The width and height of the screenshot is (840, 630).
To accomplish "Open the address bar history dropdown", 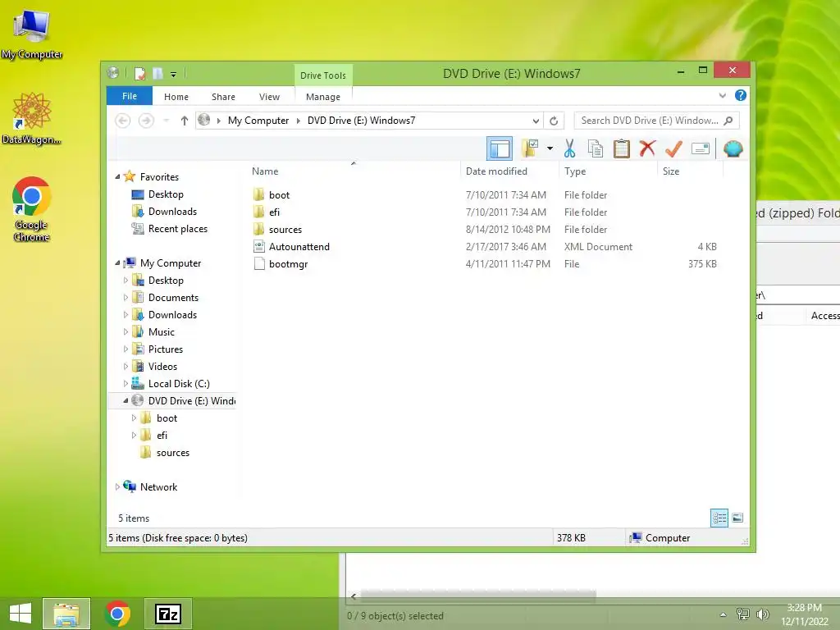I will pos(536,121).
